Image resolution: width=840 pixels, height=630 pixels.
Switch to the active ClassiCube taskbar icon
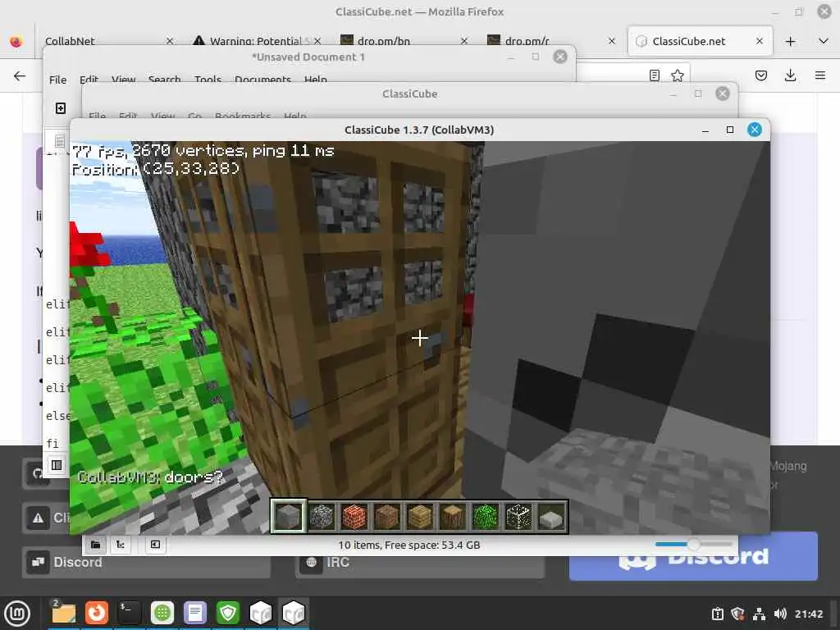pyautogui.click(x=294, y=613)
